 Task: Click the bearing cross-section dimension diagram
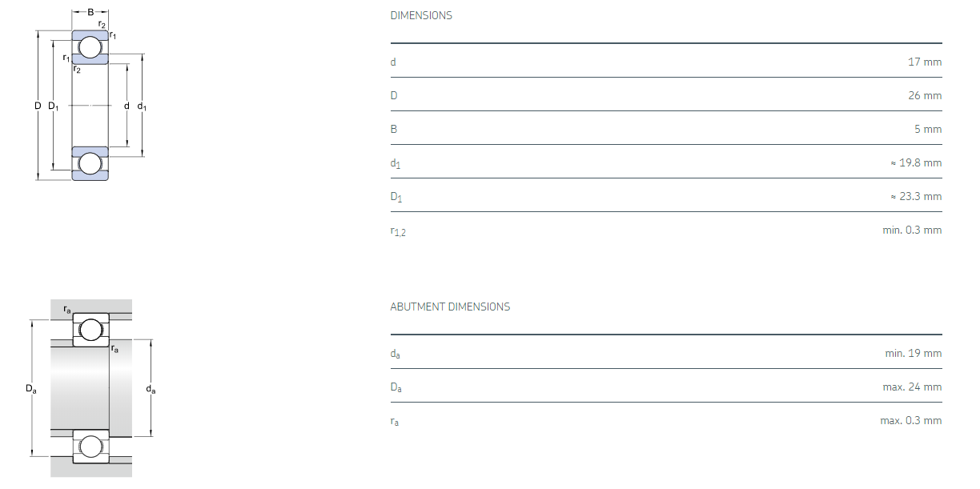coord(90,100)
